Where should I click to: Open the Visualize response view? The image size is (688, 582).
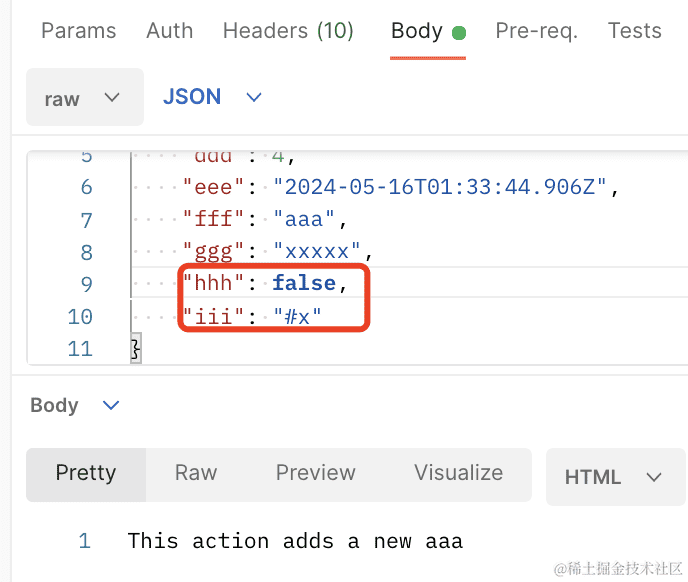coord(458,473)
